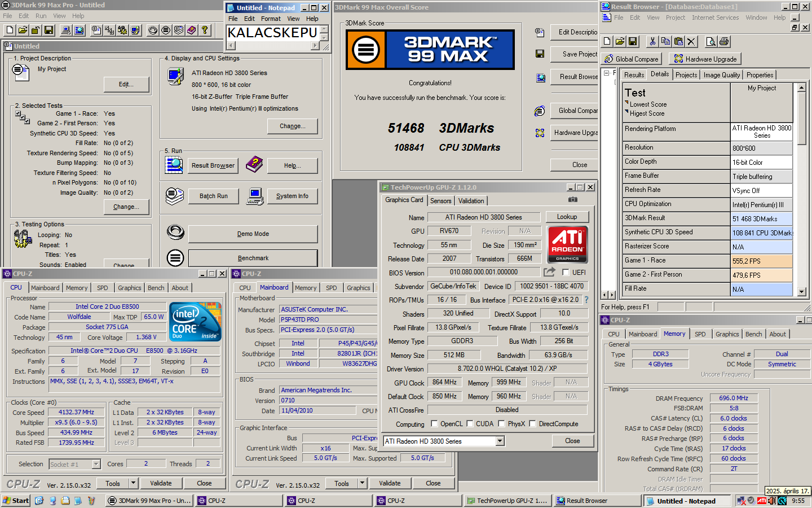Click the Print Preview icon in Result Browser

(711, 41)
